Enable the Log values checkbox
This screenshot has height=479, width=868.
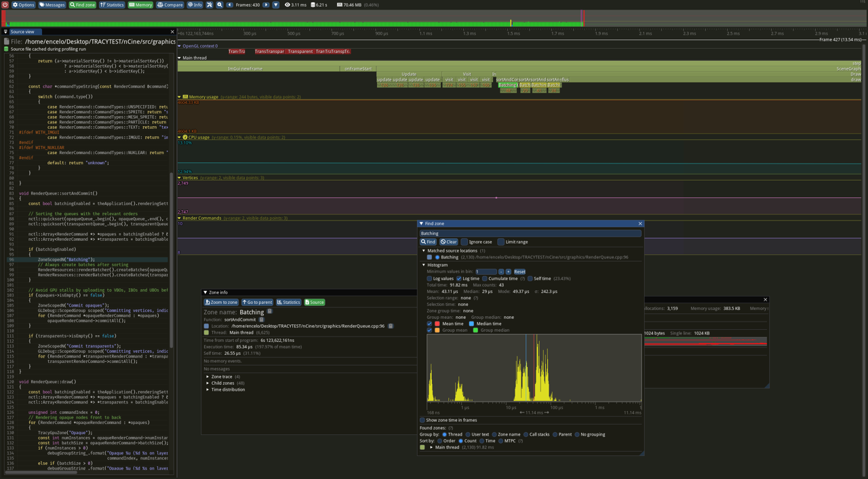429,278
